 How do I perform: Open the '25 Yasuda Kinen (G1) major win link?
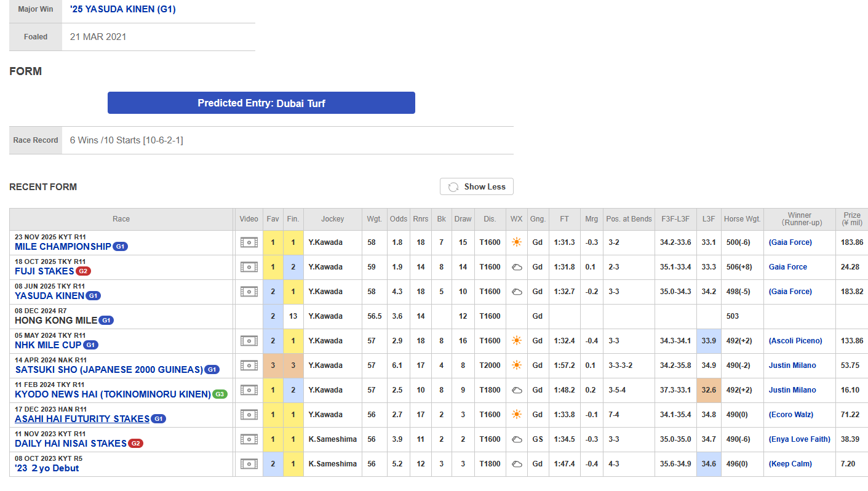pos(123,9)
